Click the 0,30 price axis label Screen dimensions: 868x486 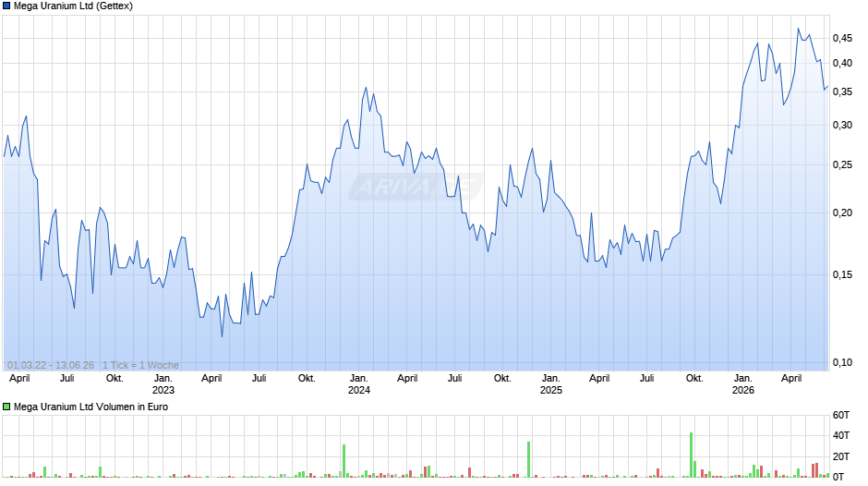(842, 126)
